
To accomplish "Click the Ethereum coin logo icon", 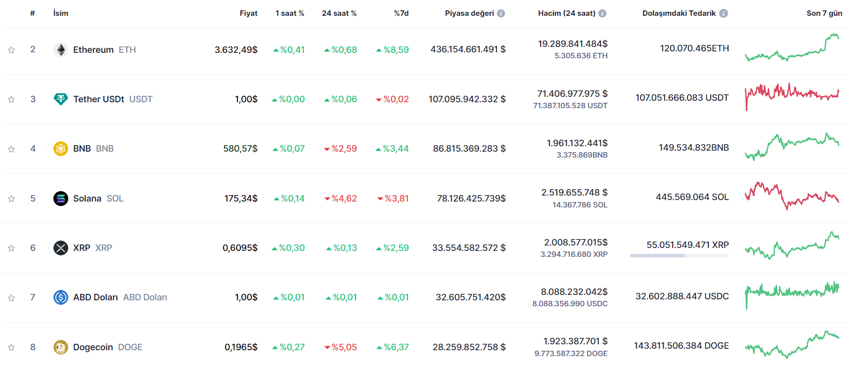I will pos(61,50).
